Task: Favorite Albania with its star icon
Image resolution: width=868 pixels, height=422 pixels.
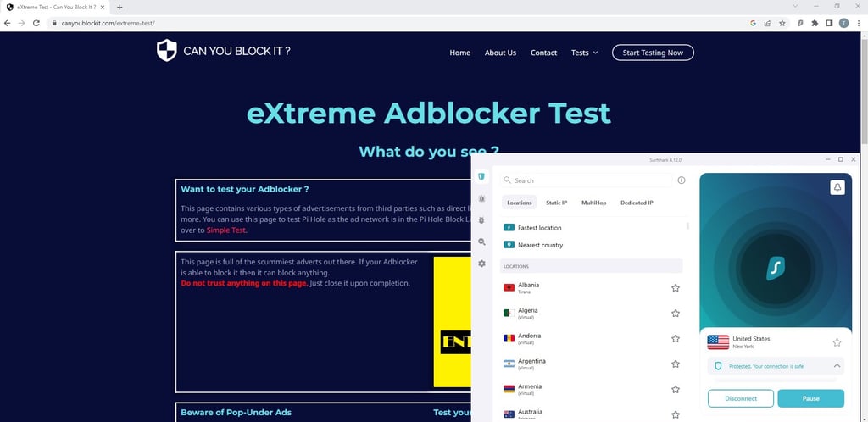Action: 676,287
